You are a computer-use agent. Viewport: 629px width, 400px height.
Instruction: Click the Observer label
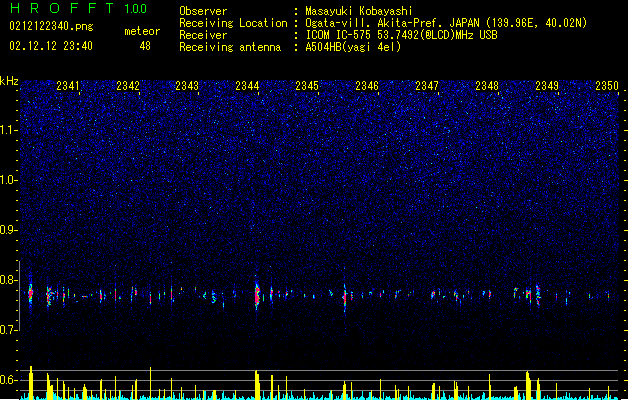pyautogui.click(x=203, y=11)
